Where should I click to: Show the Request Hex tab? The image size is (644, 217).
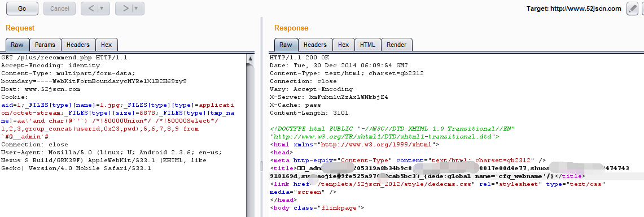click(x=106, y=45)
